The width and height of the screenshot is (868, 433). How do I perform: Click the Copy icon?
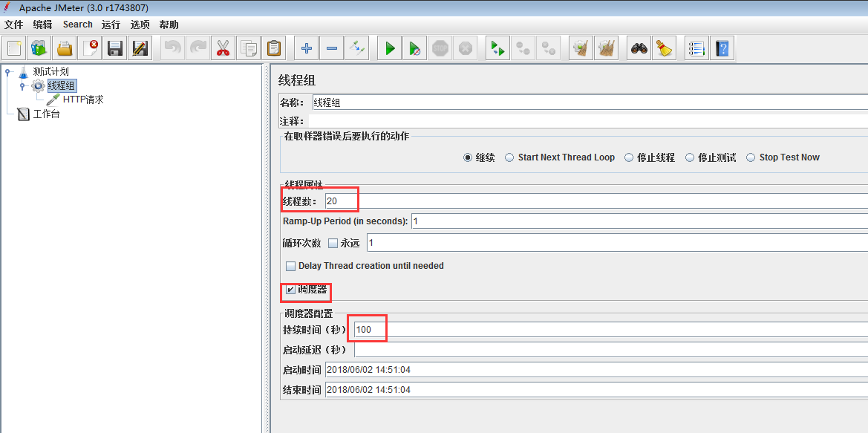coord(248,48)
